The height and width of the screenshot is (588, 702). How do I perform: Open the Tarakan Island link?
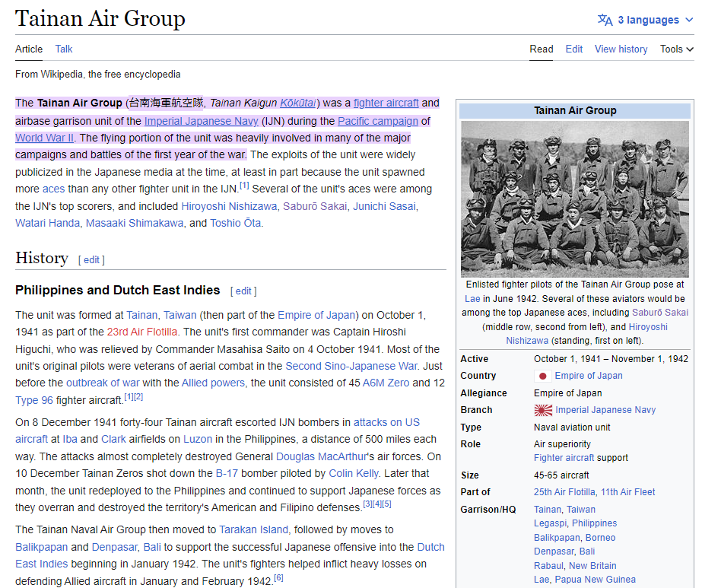tap(254, 529)
